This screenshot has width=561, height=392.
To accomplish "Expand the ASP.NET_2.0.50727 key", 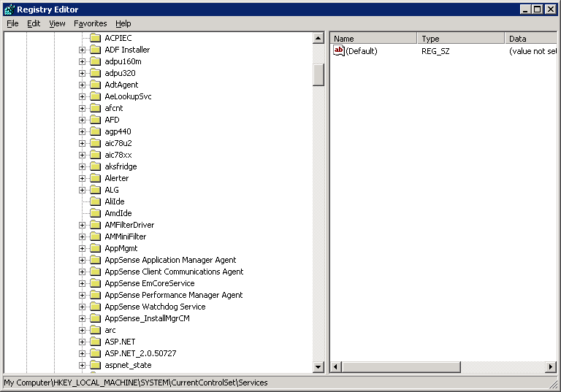I will pos(82,354).
